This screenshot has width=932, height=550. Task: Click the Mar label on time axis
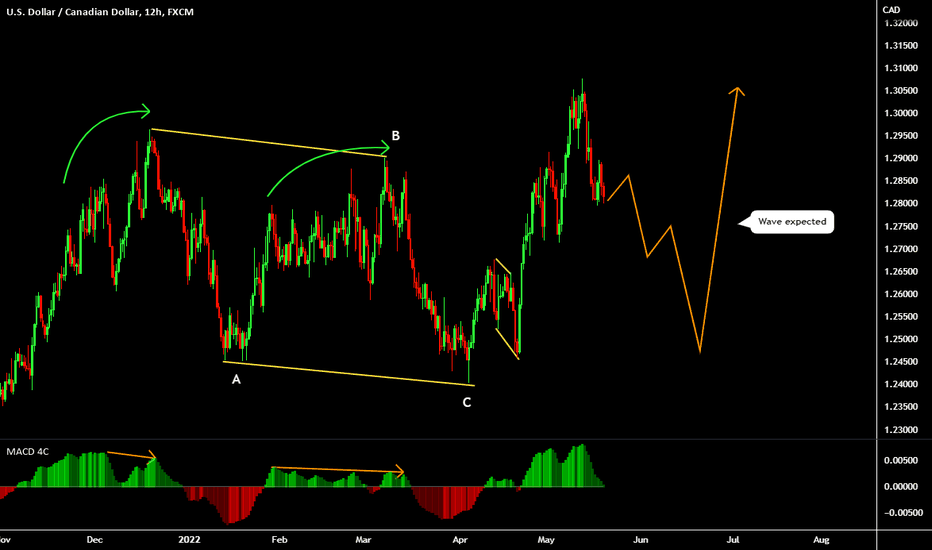point(363,540)
